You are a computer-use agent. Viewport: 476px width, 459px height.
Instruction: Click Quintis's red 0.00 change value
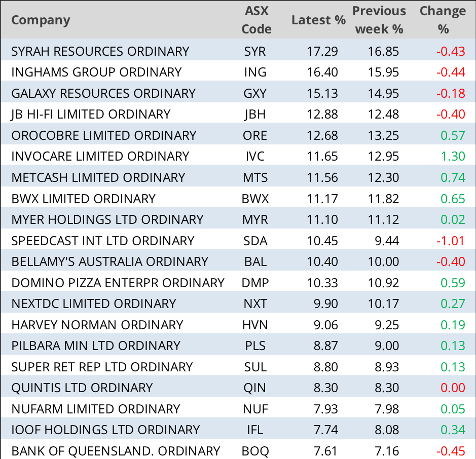453,388
